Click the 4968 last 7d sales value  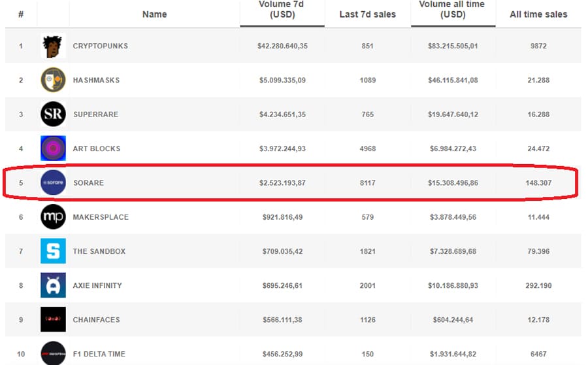click(367, 148)
